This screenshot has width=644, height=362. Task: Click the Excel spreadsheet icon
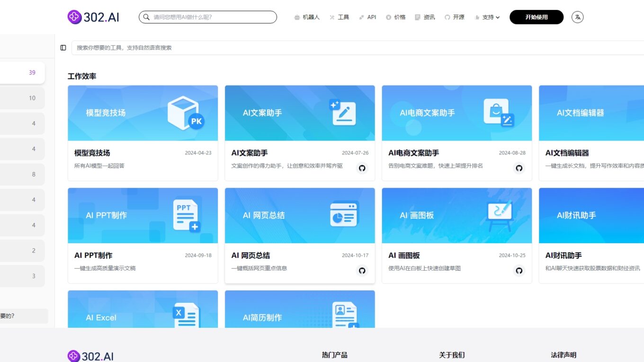(x=187, y=316)
